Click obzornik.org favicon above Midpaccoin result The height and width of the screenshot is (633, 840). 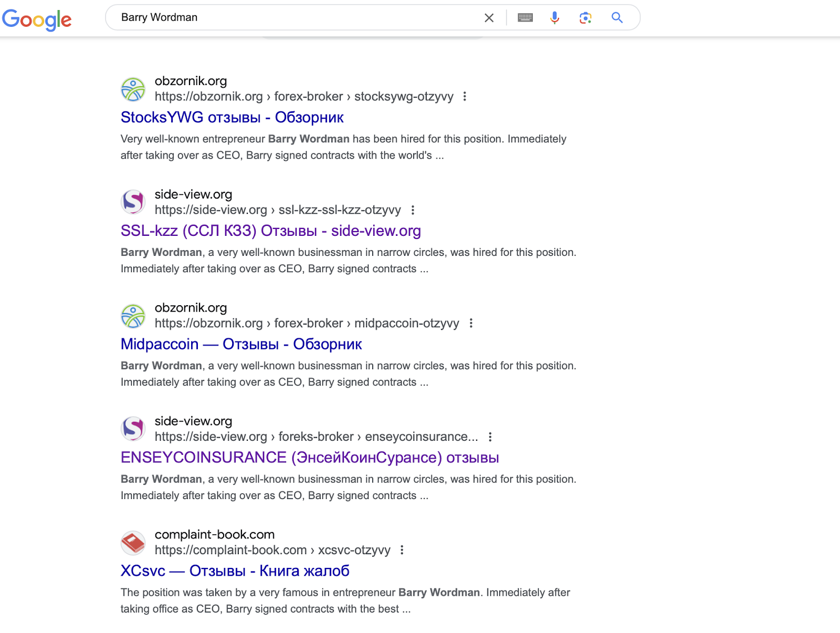(x=133, y=316)
